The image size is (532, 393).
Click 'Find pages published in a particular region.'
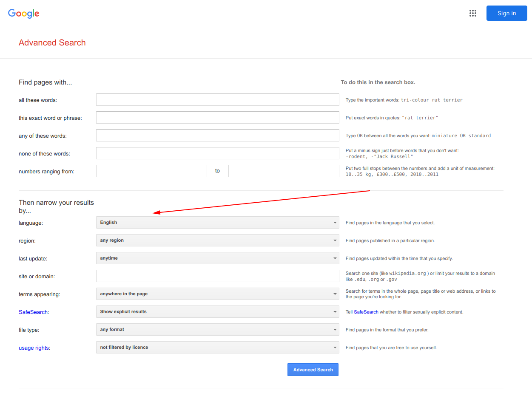[x=390, y=240]
